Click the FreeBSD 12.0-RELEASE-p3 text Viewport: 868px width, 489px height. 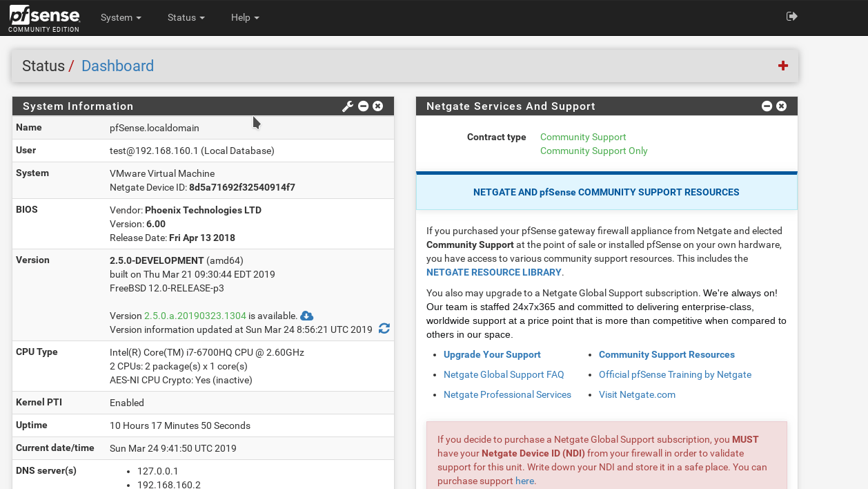(166, 288)
